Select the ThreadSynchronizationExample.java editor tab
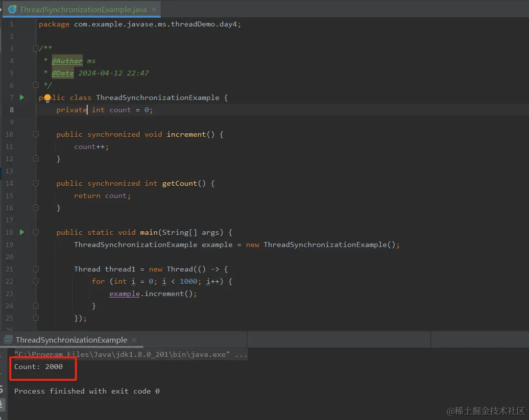Image resolution: width=529 pixels, height=420 pixels. click(83, 9)
